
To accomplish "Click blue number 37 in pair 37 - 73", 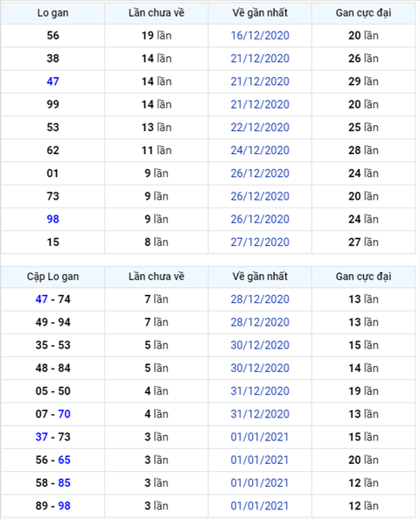I will tap(42, 437).
